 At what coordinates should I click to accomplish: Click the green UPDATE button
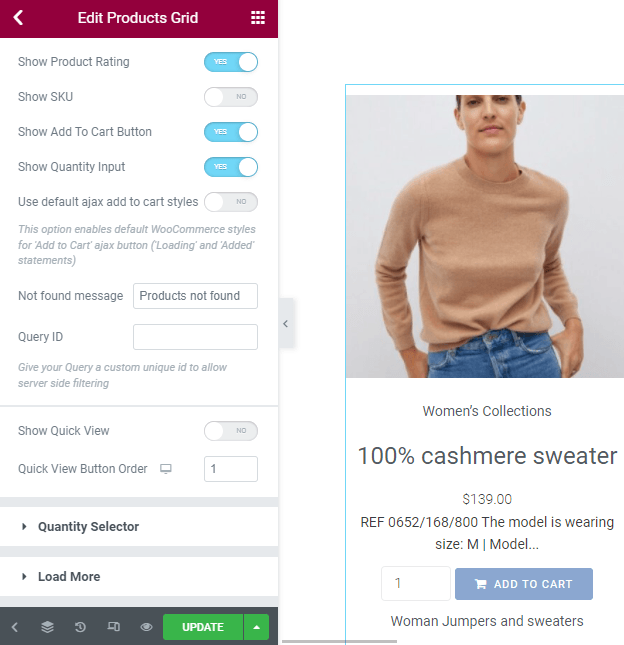203,627
